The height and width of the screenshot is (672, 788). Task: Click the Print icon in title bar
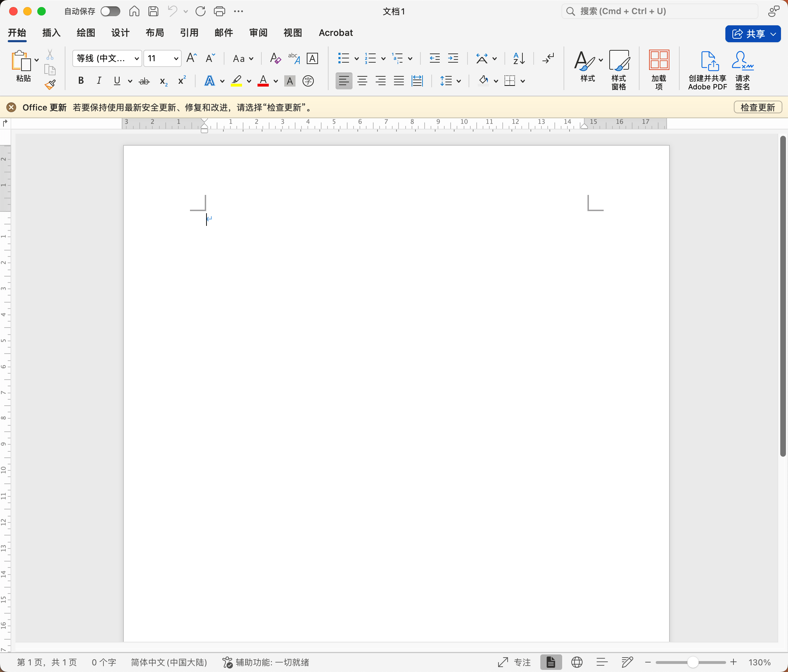point(220,11)
